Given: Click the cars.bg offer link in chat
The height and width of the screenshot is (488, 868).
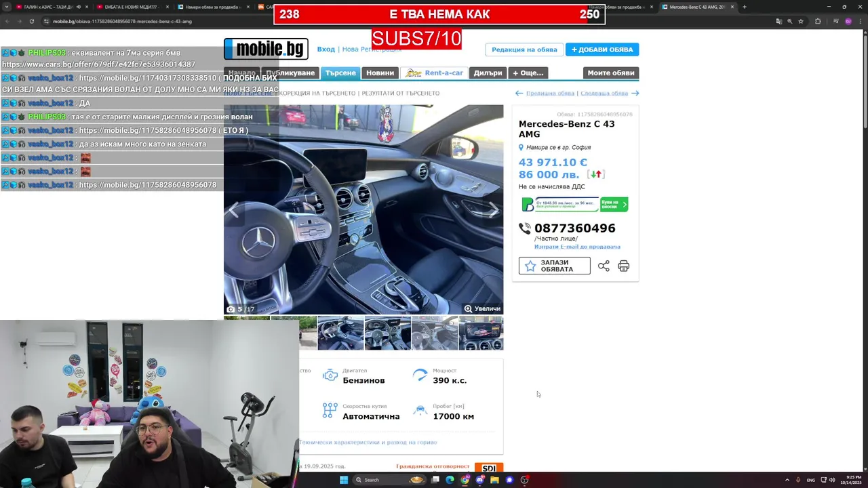Looking at the screenshot, I should [98, 64].
